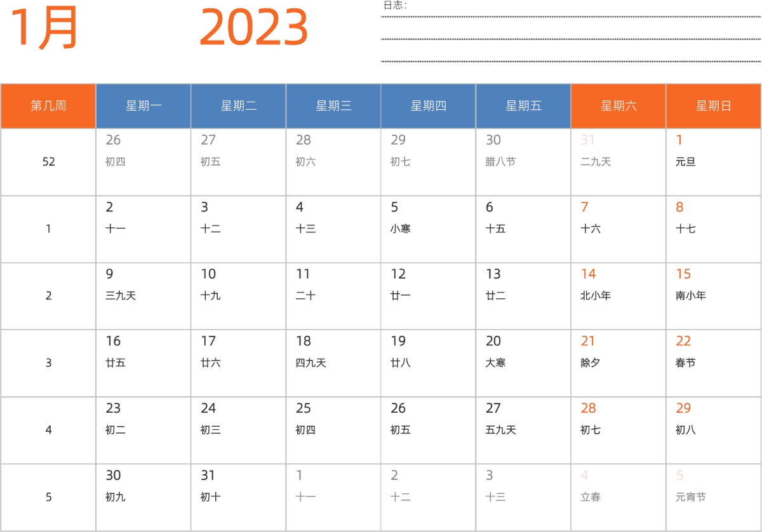Select December 27 labeled 初五
The height and width of the screenshot is (532, 762).
(239, 163)
